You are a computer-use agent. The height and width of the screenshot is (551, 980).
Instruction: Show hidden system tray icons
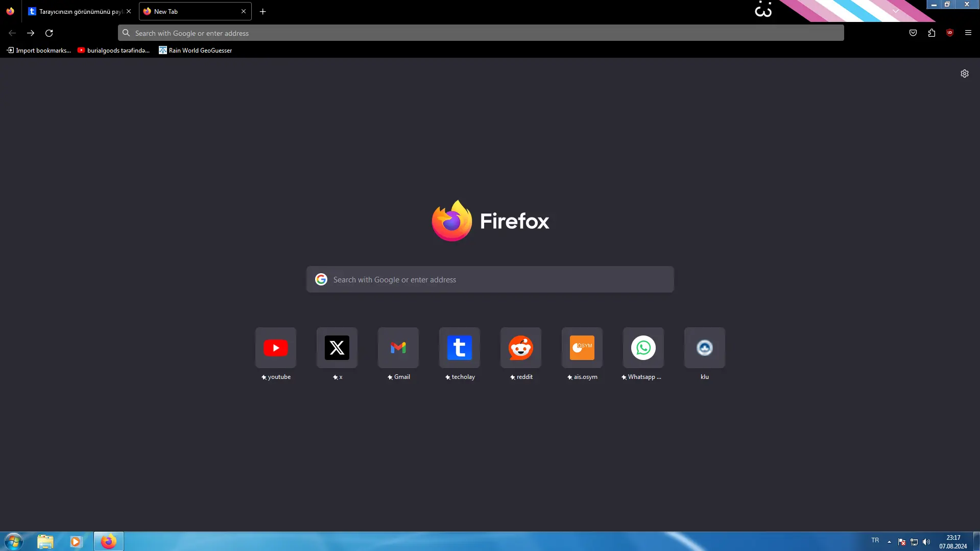tap(889, 542)
